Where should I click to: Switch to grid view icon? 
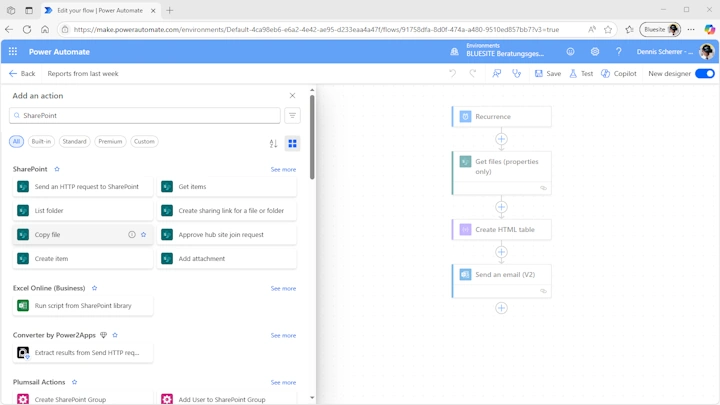292,144
